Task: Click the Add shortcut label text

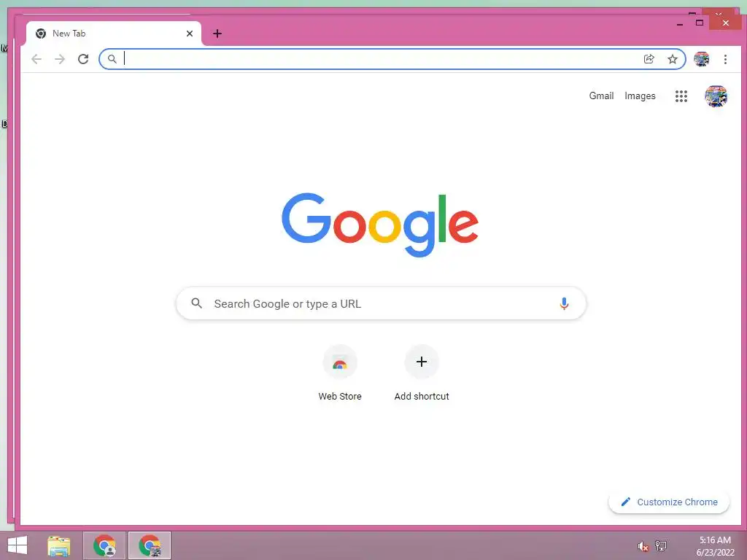Action: pyautogui.click(x=422, y=396)
